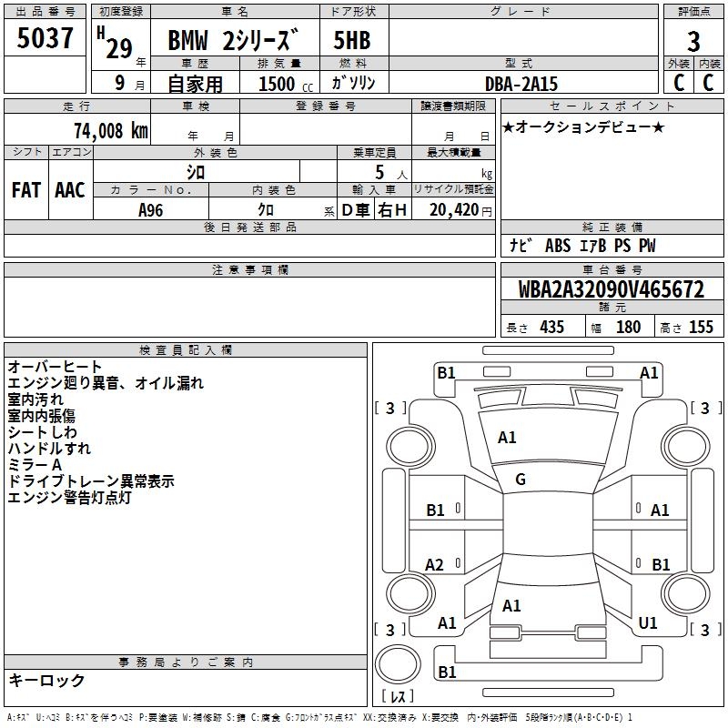Click the inspector note "室内汚れ"
This screenshot has width=728, height=728.
(x=35, y=399)
